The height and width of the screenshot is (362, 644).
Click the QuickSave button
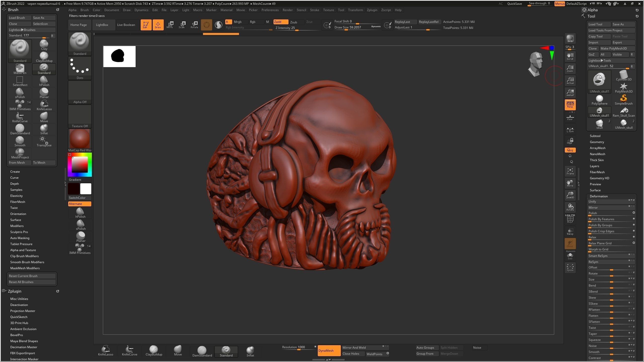[514, 4]
